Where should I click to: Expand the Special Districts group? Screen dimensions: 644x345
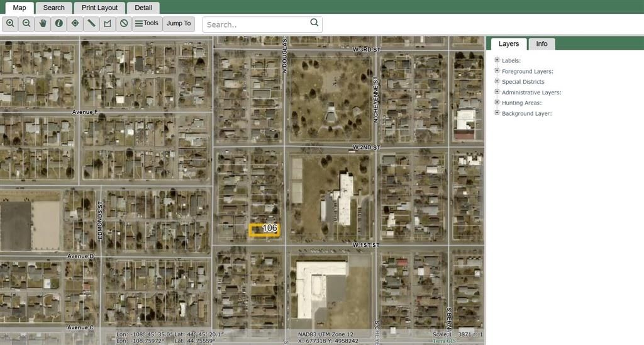497,81
